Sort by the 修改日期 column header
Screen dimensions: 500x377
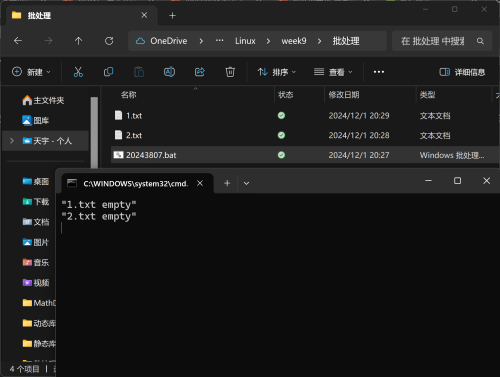pyautogui.click(x=344, y=95)
